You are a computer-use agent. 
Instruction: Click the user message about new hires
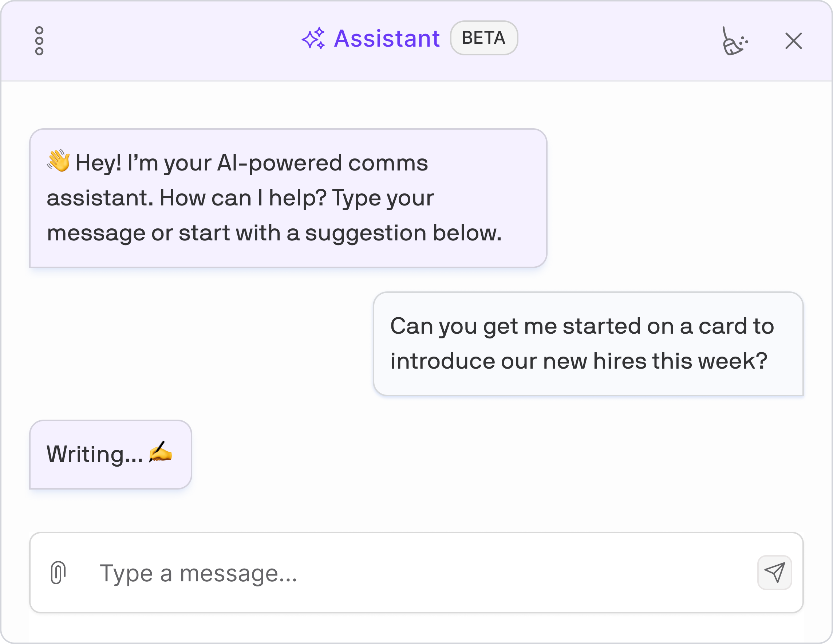pyautogui.click(x=588, y=344)
